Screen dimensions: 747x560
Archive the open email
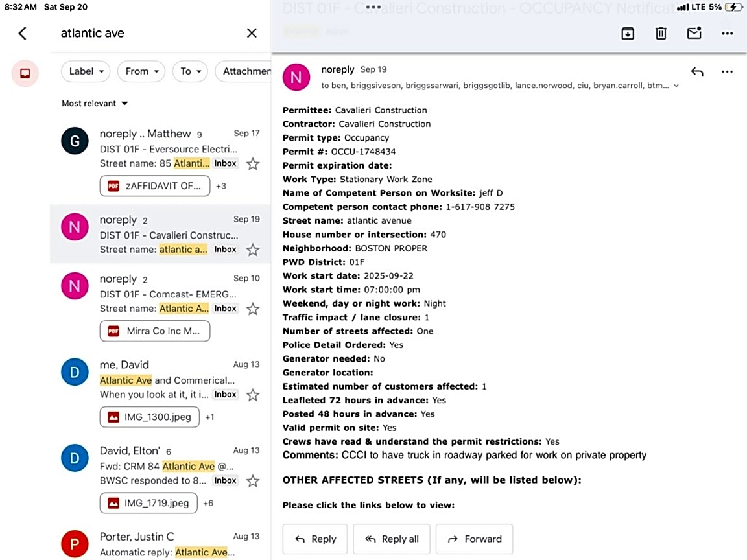click(628, 33)
